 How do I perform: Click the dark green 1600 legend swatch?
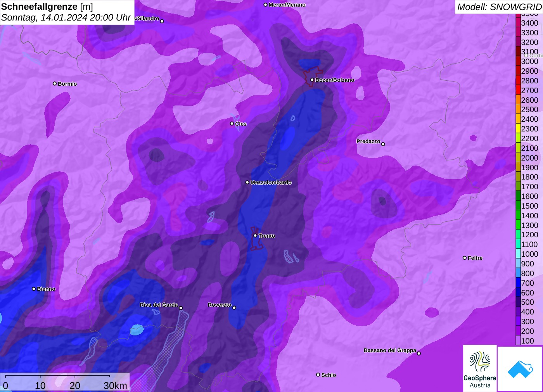(518, 196)
